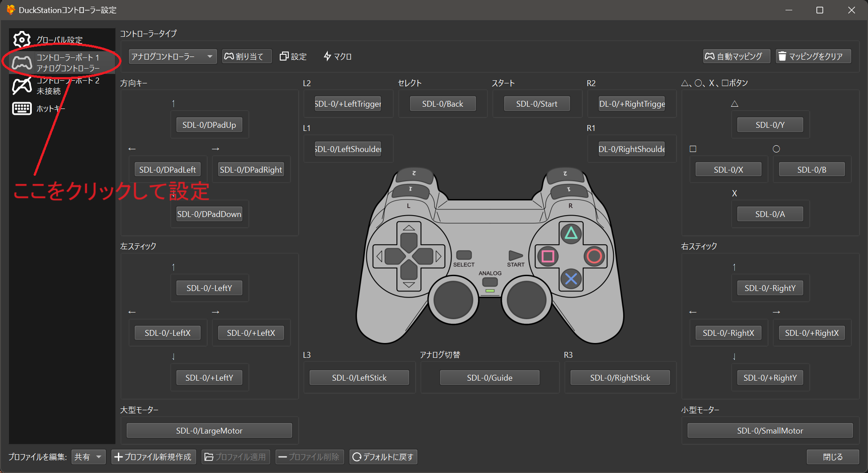
Task: Click the green triangle on controller image
Action: [571, 233]
